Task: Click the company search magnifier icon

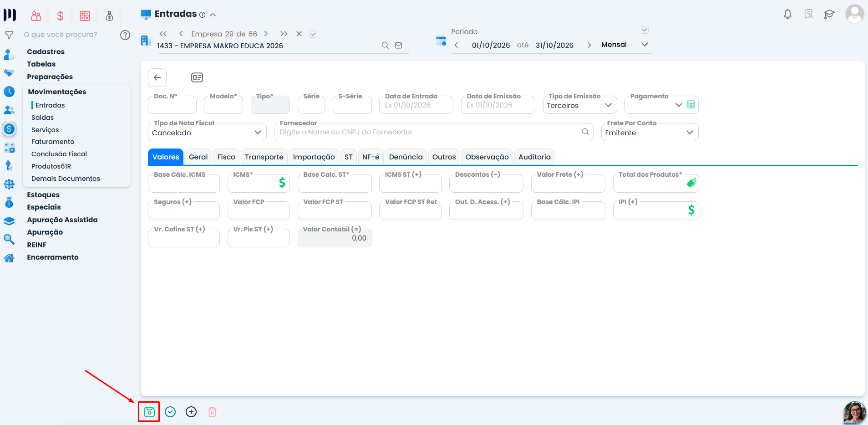Action: point(385,46)
